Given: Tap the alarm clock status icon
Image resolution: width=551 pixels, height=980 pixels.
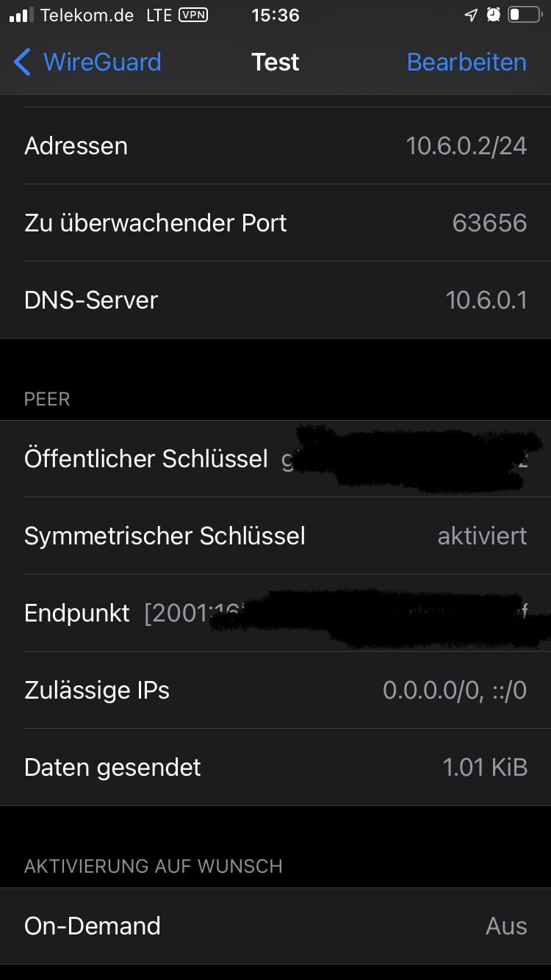Looking at the screenshot, I should pyautogui.click(x=493, y=15).
